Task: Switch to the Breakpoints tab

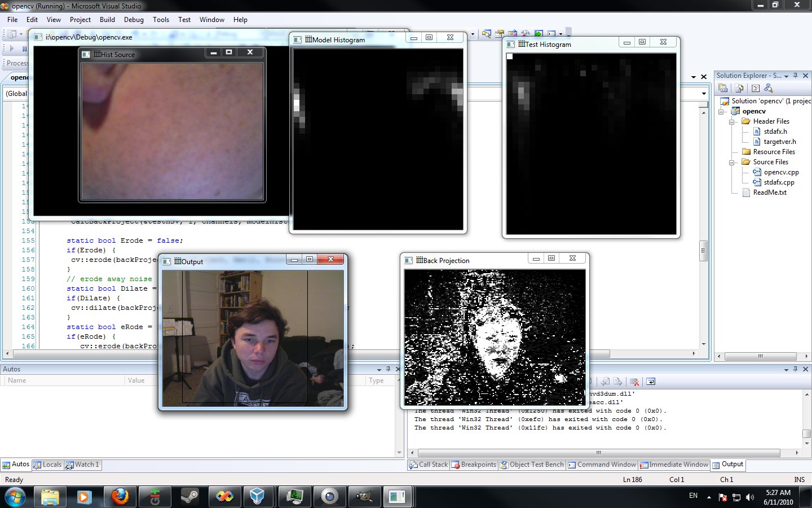Action: point(474,465)
